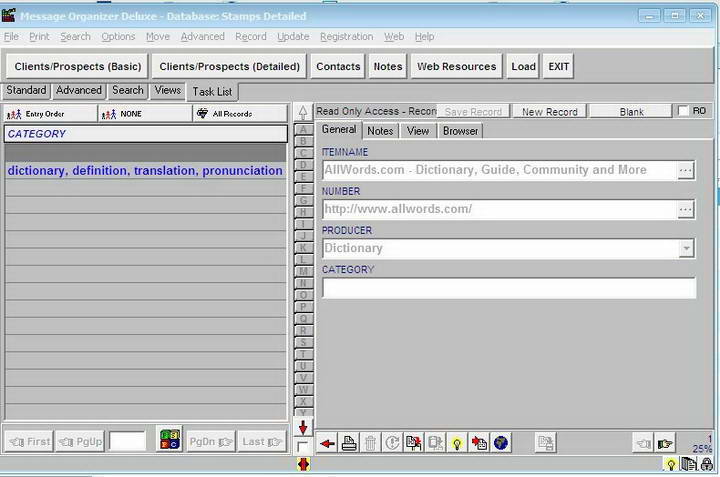Image resolution: width=720 pixels, height=477 pixels.
Task: Open the Advanced menu
Action: [202, 37]
